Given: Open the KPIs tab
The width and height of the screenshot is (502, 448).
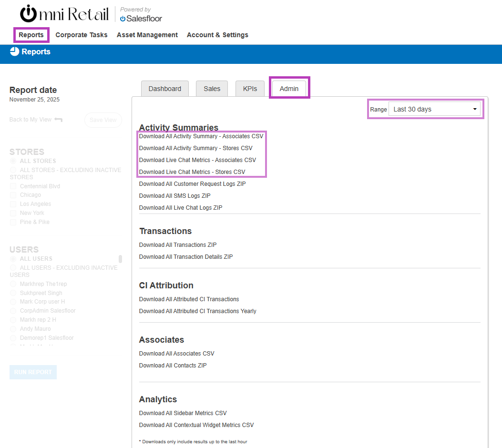Looking at the screenshot, I should pyautogui.click(x=250, y=89).
